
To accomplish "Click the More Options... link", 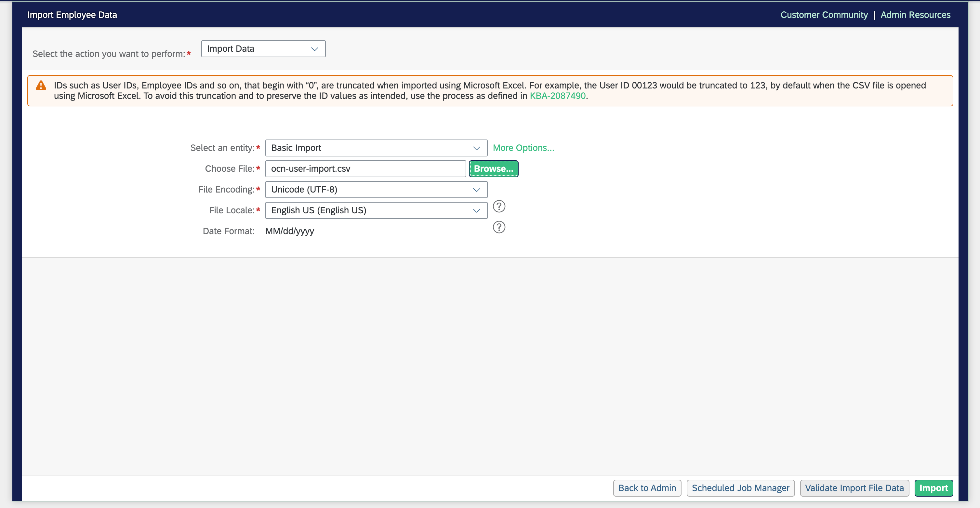I will [x=523, y=148].
